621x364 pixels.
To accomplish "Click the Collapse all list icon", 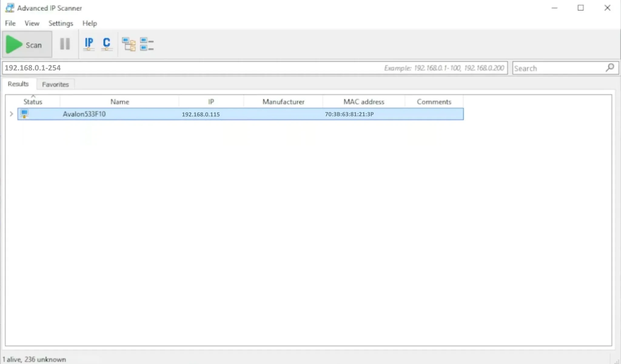I will click(147, 44).
